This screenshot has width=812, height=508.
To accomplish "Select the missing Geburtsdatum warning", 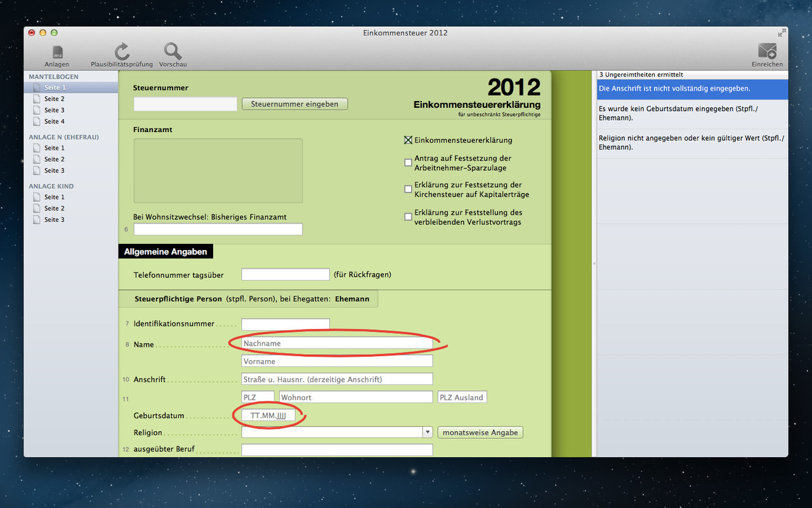I will click(x=692, y=113).
